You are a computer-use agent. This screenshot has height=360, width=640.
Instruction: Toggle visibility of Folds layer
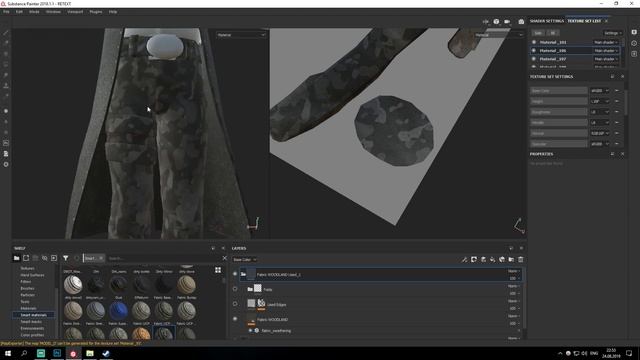(x=235, y=289)
